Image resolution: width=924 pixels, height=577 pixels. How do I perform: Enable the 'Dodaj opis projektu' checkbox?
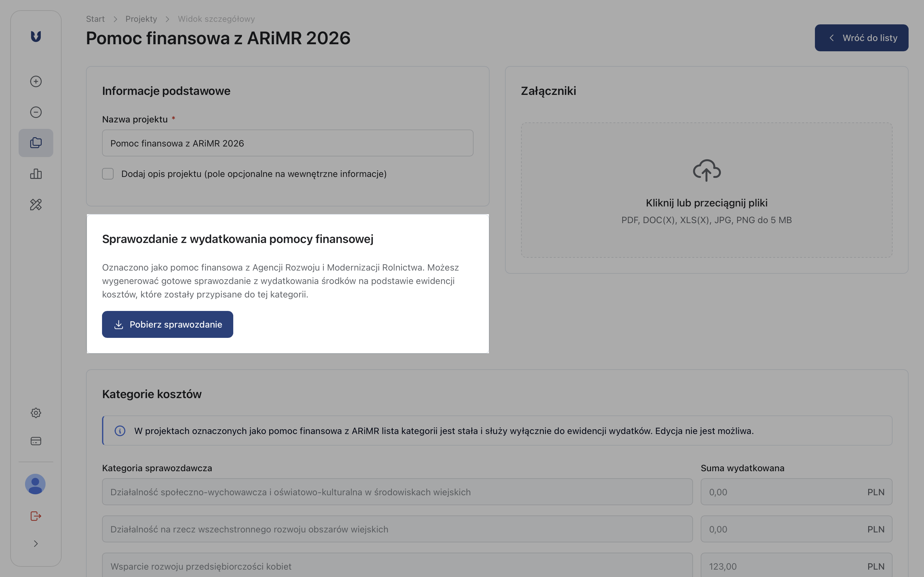click(108, 174)
